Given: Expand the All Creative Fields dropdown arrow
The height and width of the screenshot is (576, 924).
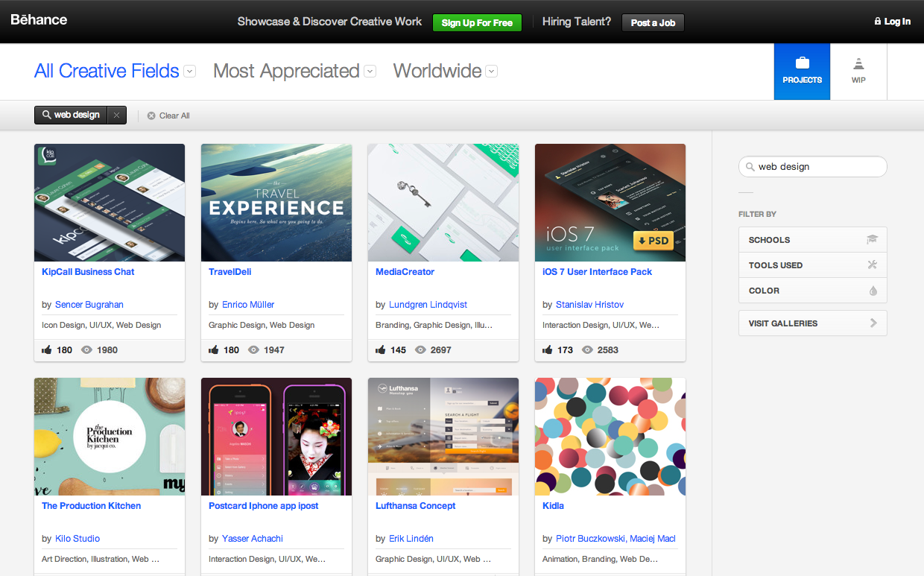Looking at the screenshot, I should pos(190,72).
